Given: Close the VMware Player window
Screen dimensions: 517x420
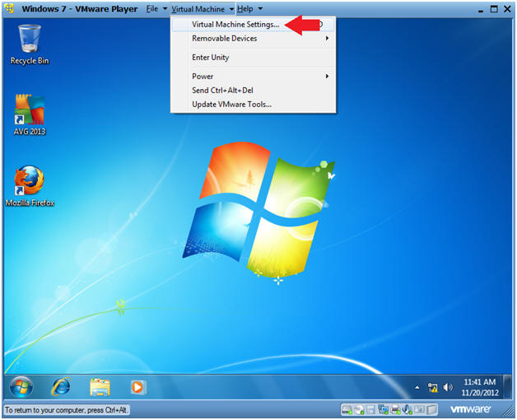Looking at the screenshot, I should click(x=507, y=9).
